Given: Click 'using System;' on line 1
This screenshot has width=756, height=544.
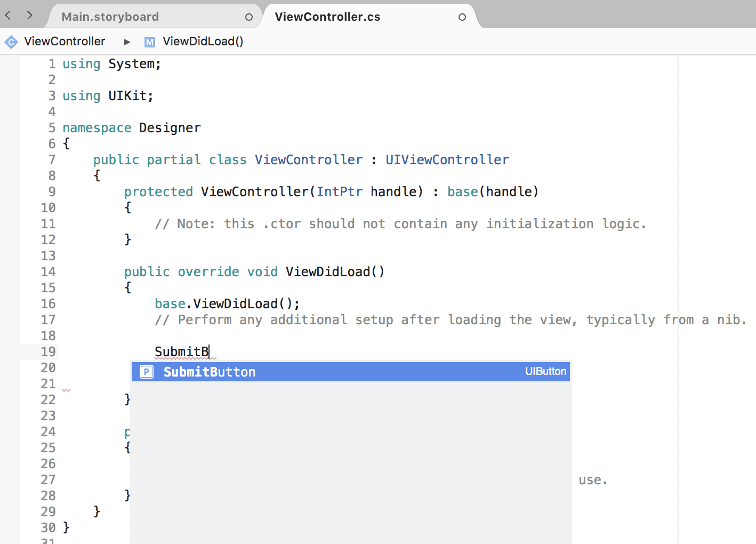Looking at the screenshot, I should point(112,64).
